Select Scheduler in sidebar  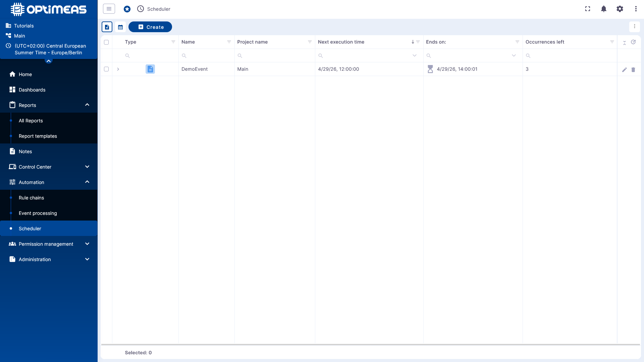[x=49, y=229]
